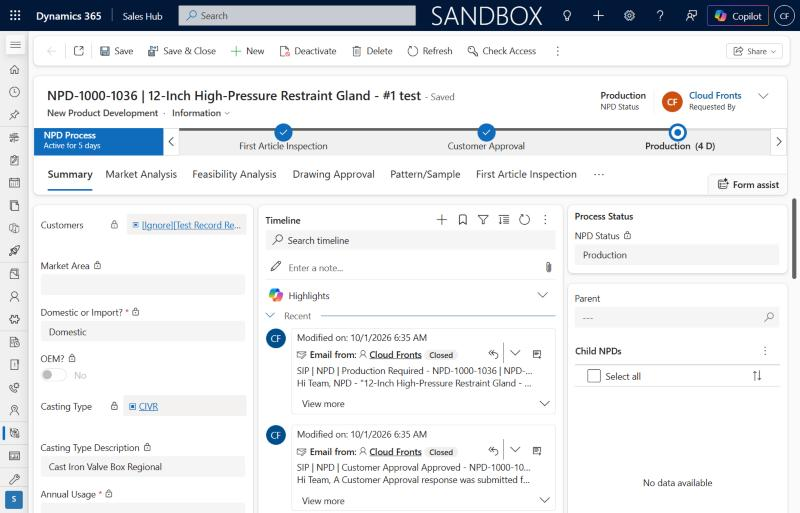Switch to Feasibility Analysis tab
The width and height of the screenshot is (800, 513).
tap(234, 174)
